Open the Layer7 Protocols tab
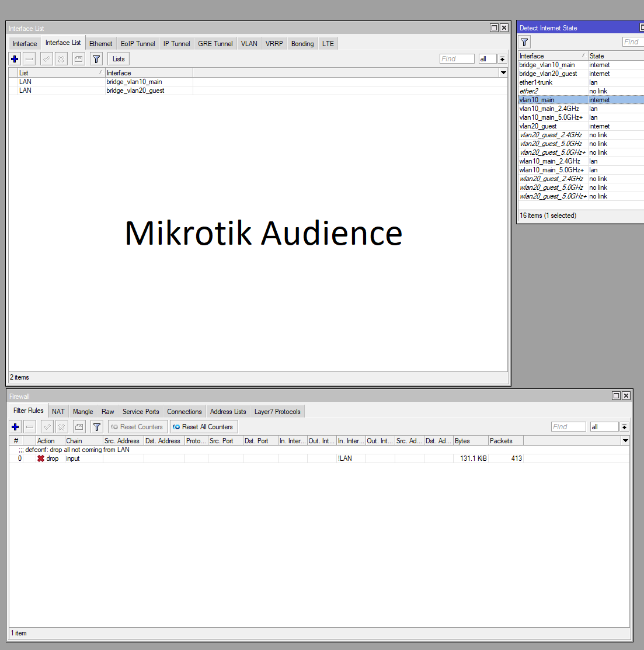 (277, 412)
